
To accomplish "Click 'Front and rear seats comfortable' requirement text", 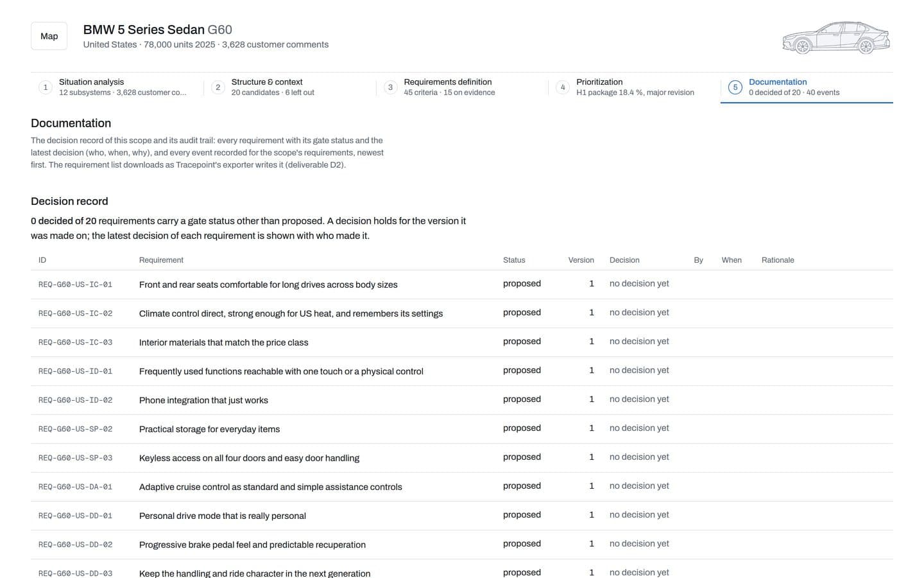I will coord(268,285).
